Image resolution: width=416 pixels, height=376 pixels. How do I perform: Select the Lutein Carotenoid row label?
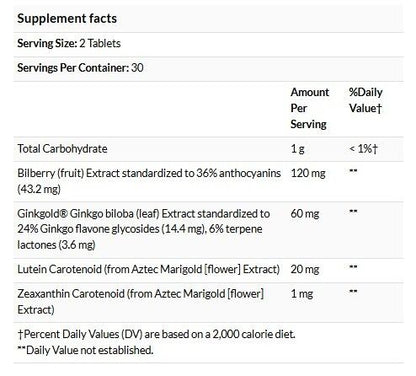point(149,269)
